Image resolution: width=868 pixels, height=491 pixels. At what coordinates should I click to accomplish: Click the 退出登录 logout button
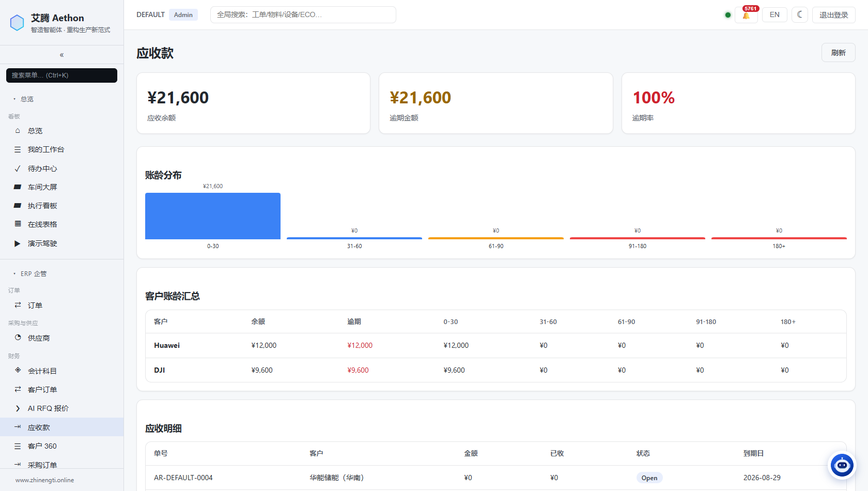point(833,15)
